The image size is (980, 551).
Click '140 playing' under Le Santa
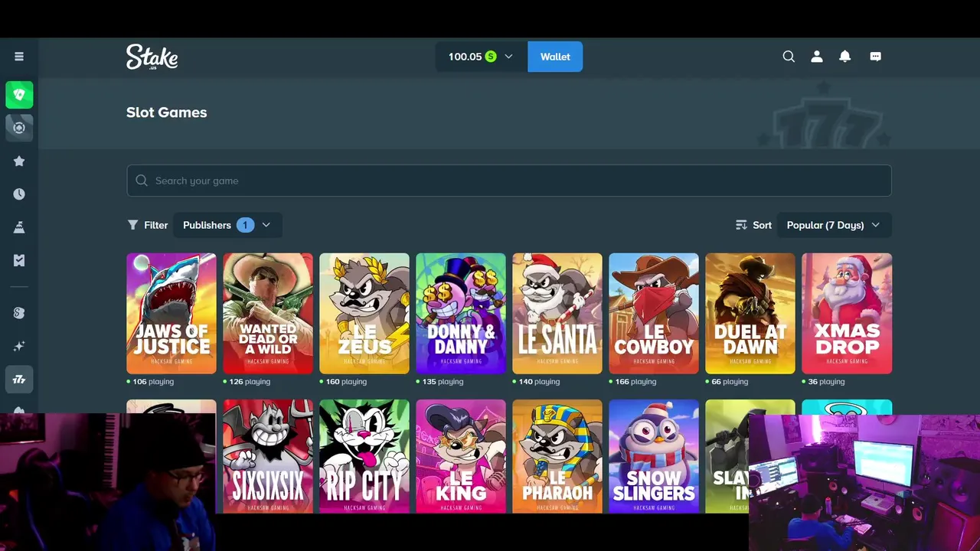539,382
